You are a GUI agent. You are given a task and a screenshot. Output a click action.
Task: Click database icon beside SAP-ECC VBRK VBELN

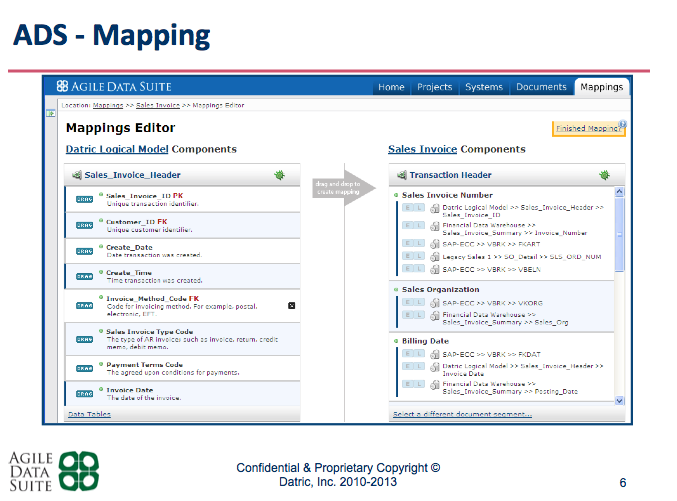pyautogui.click(x=435, y=269)
